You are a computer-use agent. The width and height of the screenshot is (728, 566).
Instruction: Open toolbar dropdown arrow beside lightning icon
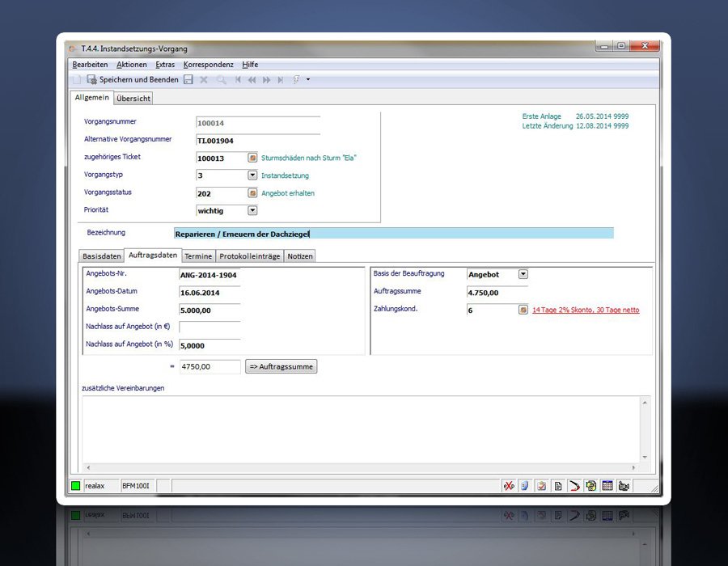pyautogui.click(x=308, y=80)
